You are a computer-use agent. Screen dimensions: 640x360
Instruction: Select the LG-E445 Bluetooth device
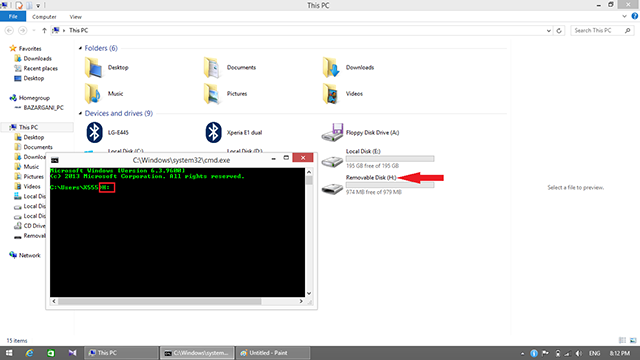point(94,132)
